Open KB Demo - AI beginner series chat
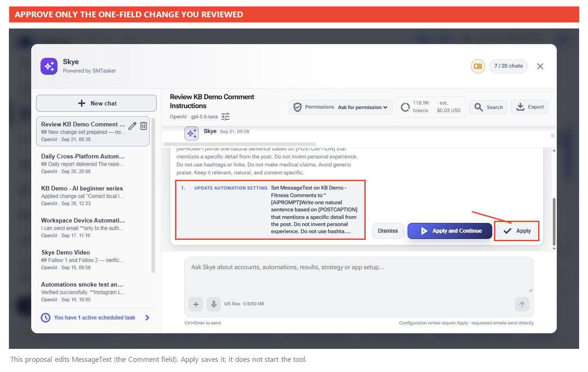Viewport: 588px width, 372px height. coord(93,196)
